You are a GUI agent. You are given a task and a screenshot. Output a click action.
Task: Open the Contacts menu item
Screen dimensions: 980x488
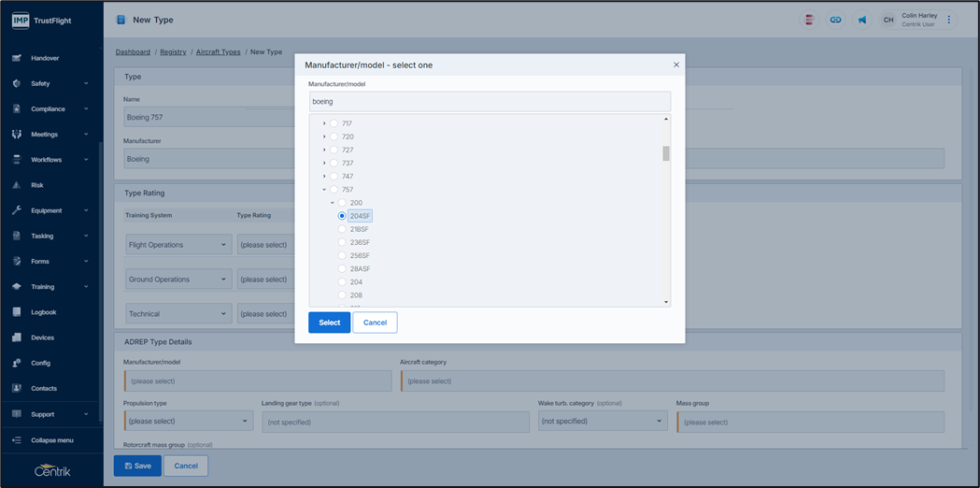click(x=44, y=389)
